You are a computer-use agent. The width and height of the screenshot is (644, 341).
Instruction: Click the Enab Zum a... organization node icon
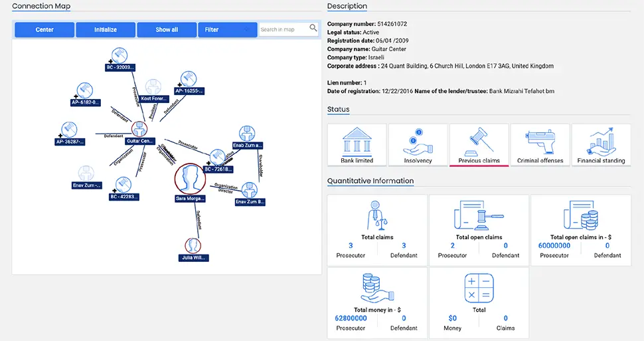click(x=247, y=134)
